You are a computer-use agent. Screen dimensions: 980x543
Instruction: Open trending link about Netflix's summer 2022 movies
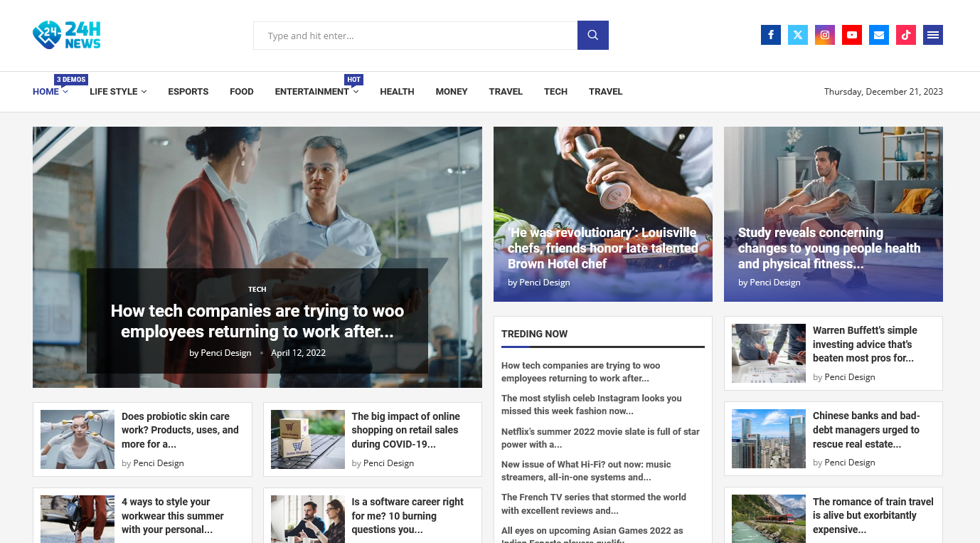click(600, 438)
